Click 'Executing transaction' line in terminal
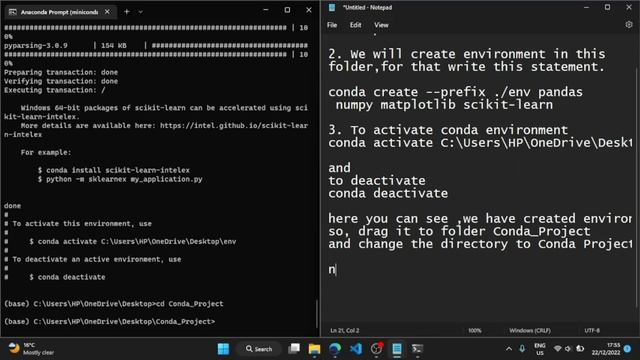Image resolution: width=640 pixels, height=360 pixels. (55, 90)
